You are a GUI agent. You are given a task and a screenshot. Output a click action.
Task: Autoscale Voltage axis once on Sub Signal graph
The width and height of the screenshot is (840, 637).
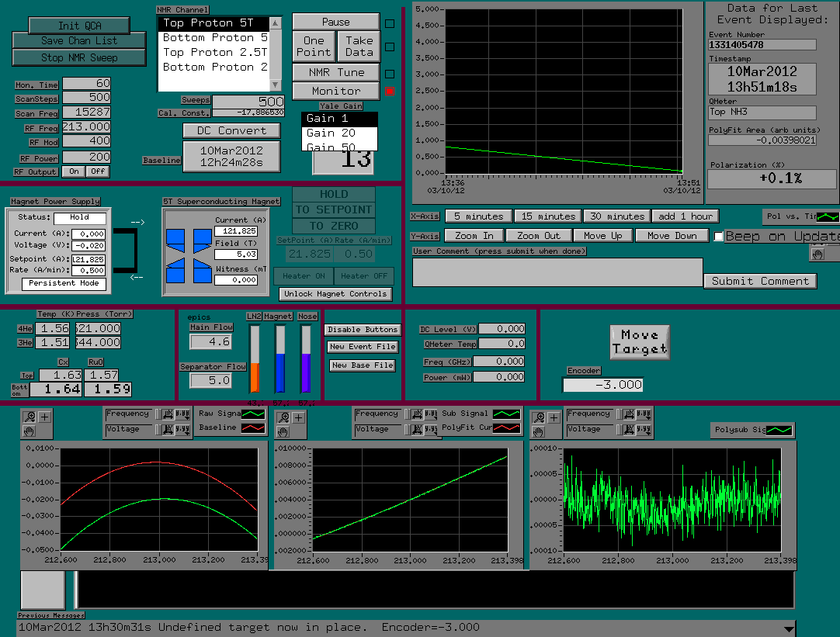tap(418, 429)
